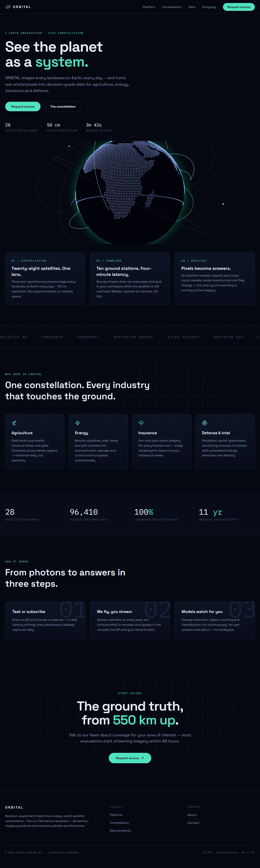Click the Energy lightning bolt icon
Viewport: 260px width, 868px height.
tap(78, 423)
